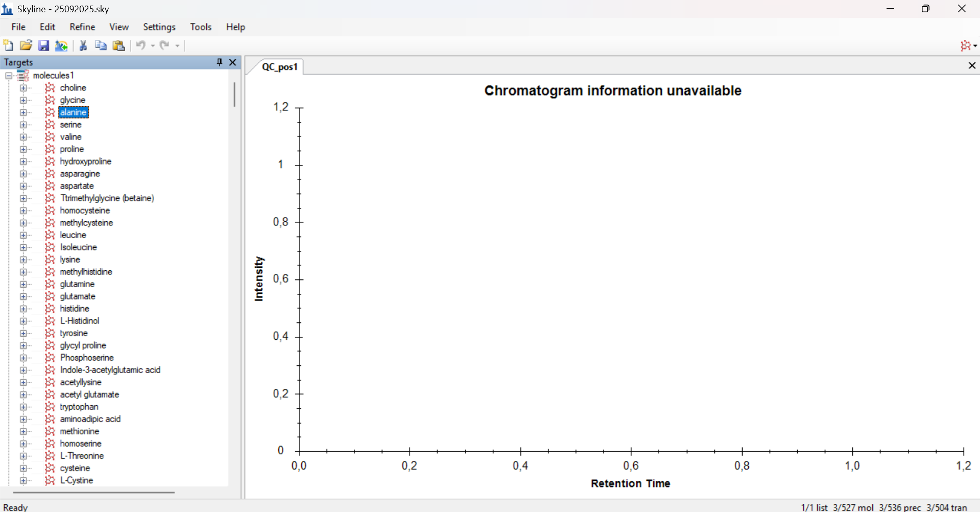Click the Targets panel vertical scrollbar thumb

[234, 95]
